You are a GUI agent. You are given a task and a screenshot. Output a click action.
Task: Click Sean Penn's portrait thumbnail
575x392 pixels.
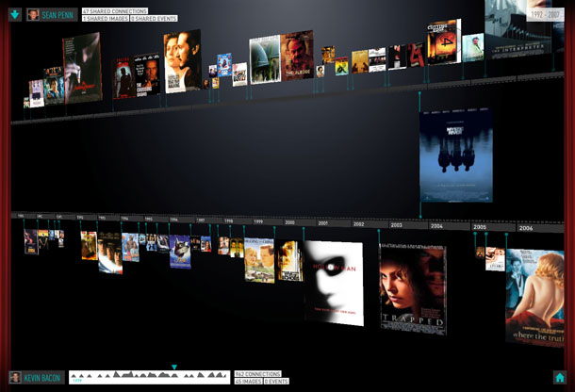tap(33, 15)
